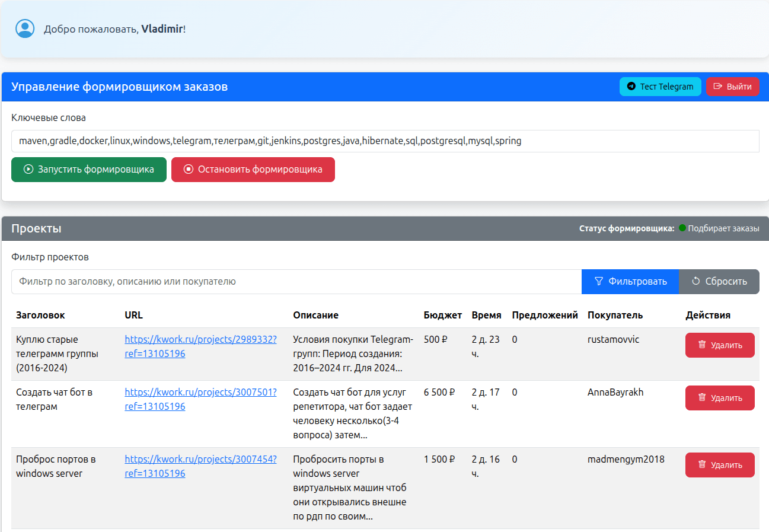Click trash icon for rustamovvic project row
769x532 pixels.
click(x=702, y=345)
